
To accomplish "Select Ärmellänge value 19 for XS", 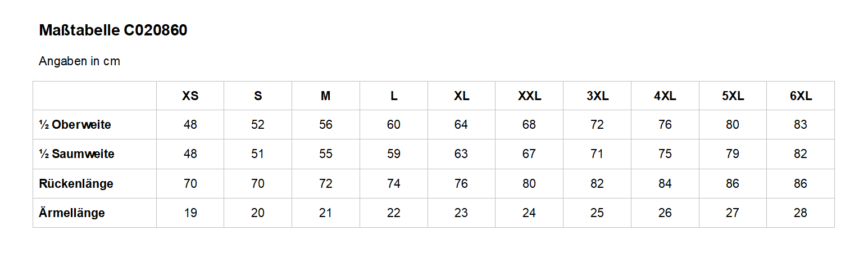I will 190,213.
